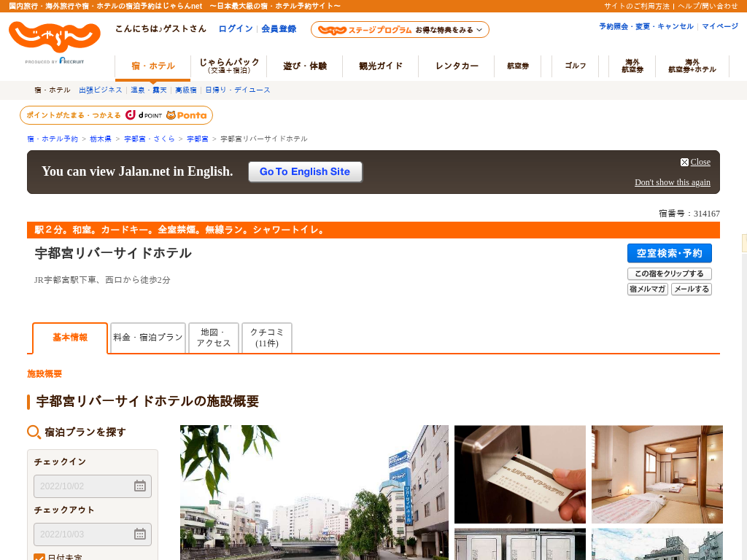The height and width of the screenshot is (560, 747).
Task: Click Don't show this again link
Action: click(672, 182)
